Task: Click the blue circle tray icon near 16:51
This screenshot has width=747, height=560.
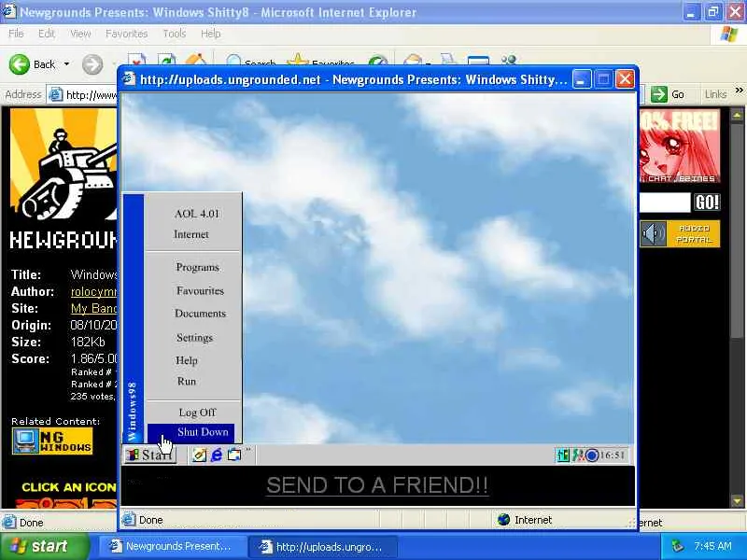Action: click(x=592, y=455)
